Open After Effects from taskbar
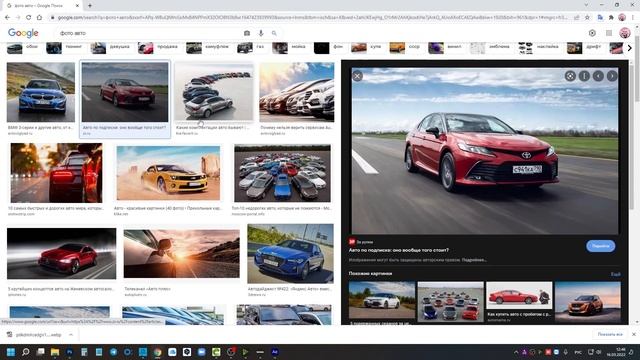Viewport: 640px width, 360px height. point(275,352)
